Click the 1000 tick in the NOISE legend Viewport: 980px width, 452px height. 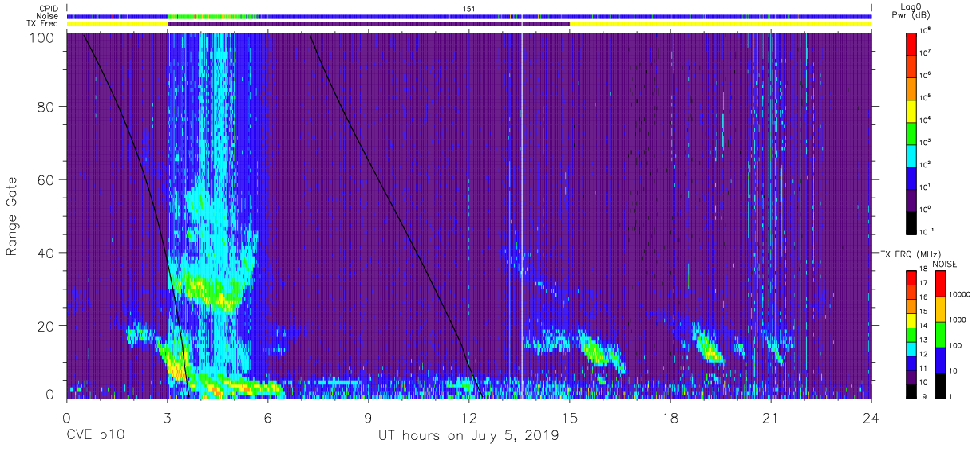957,320
